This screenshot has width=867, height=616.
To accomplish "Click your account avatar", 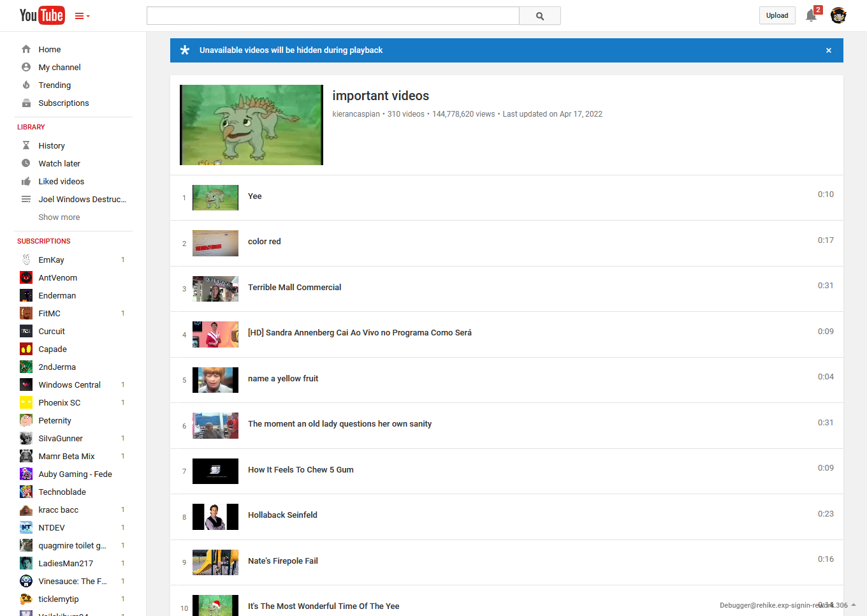I will point(838,15).
